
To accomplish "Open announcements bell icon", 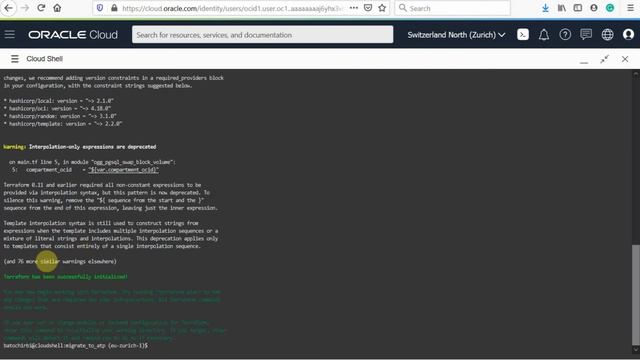I will pos(544,35).
